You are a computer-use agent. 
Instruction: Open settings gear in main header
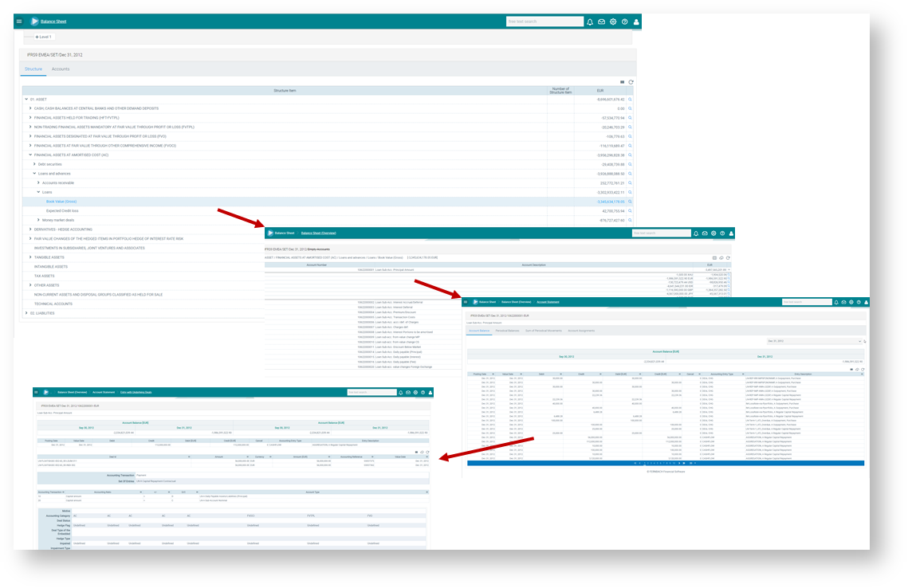[613, 22]
